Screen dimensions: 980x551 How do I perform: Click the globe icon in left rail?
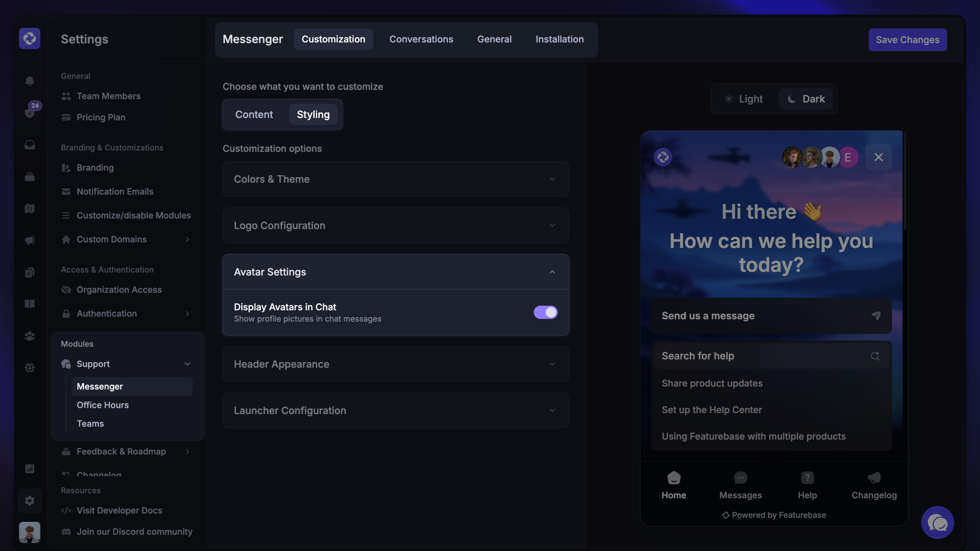click(30, 368)
